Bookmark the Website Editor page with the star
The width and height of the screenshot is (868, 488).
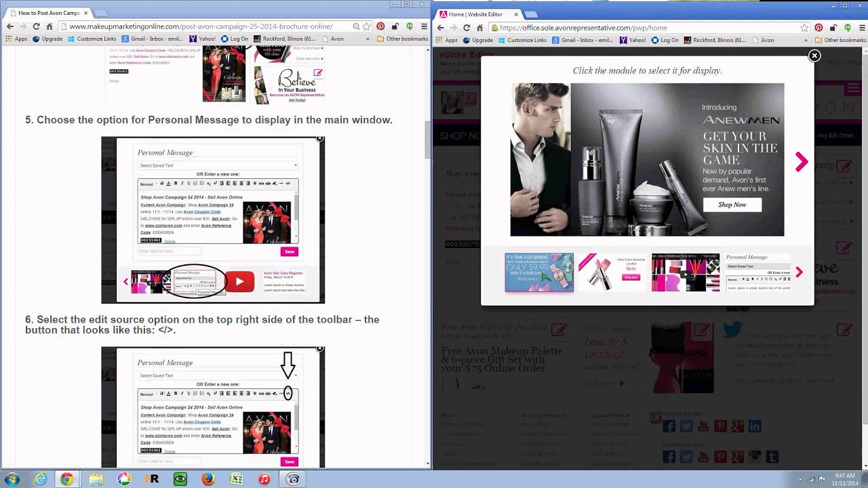coord(804,28)
